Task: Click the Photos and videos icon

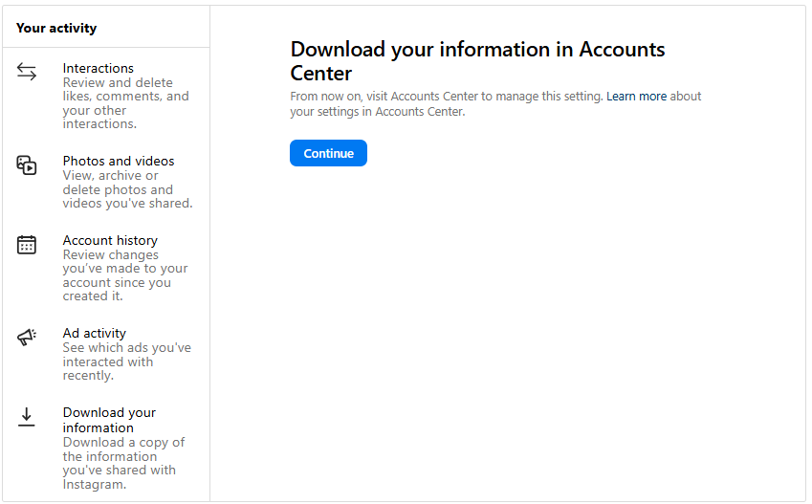Action: [x=27, y=165]
